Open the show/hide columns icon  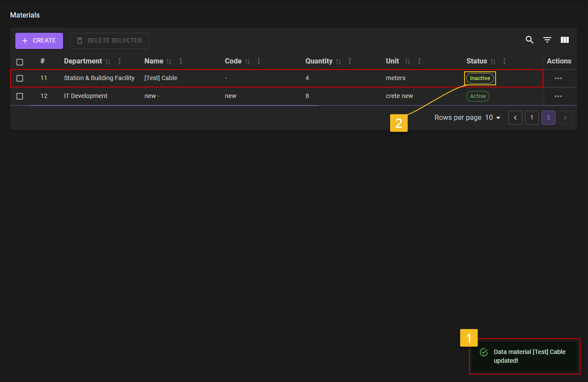click(564, 40)
